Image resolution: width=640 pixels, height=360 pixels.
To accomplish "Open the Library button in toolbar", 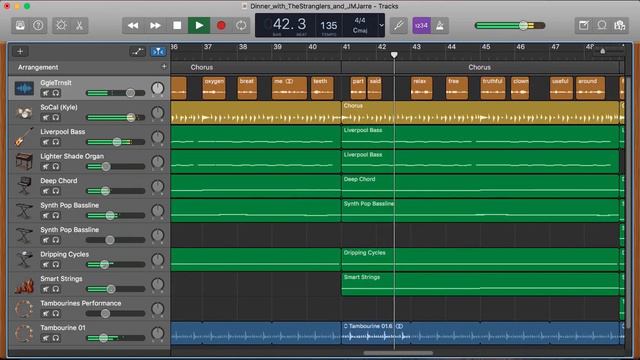I will (x=20, y=25).
